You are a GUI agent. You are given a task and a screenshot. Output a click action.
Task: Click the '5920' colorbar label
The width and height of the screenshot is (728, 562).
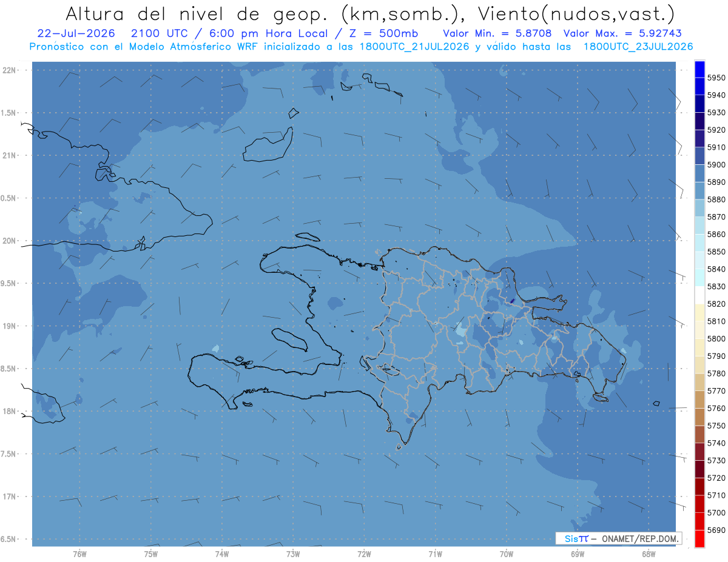click(x=716, y=130)
